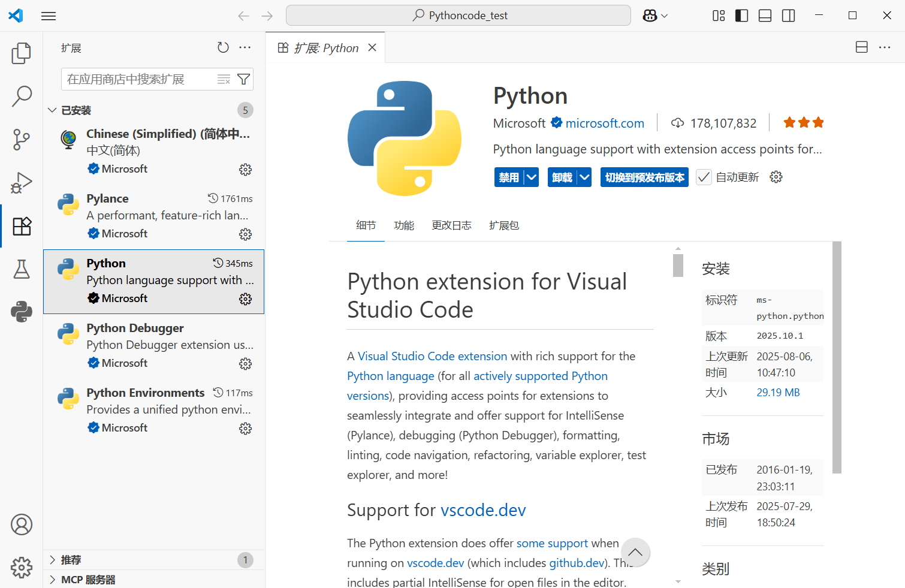Screen dimensions: 905x588
Task: Open the Search view icon
Action: (x=22, y=96)
